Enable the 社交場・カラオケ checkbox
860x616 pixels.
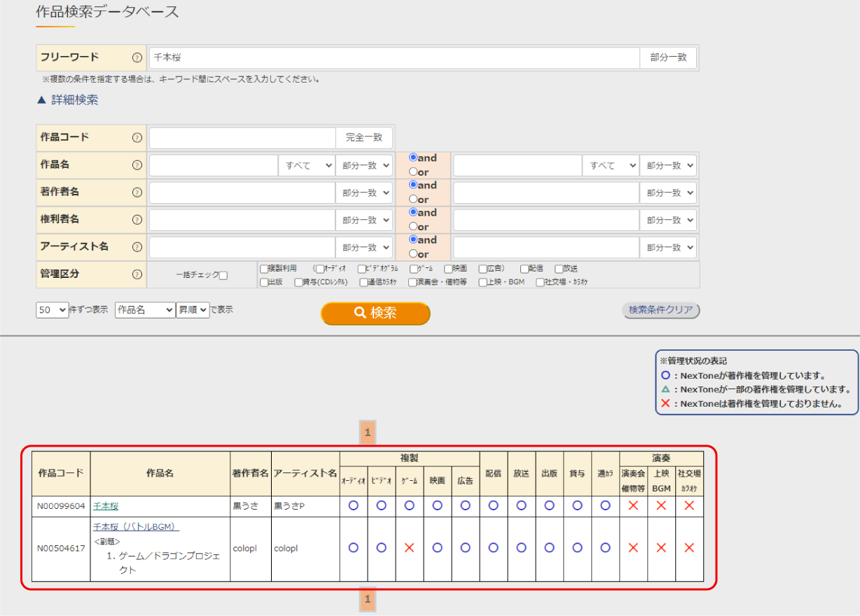[540, 282]
